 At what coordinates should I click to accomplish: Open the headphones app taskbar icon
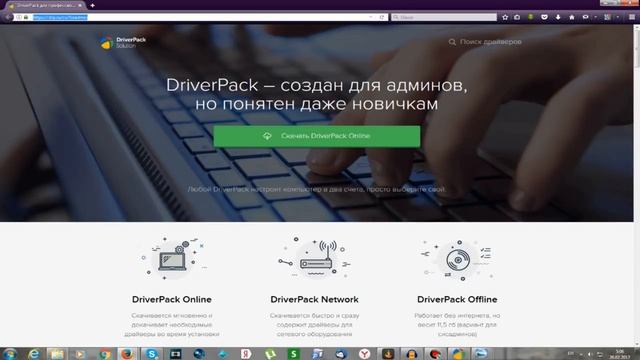(411, 354)
